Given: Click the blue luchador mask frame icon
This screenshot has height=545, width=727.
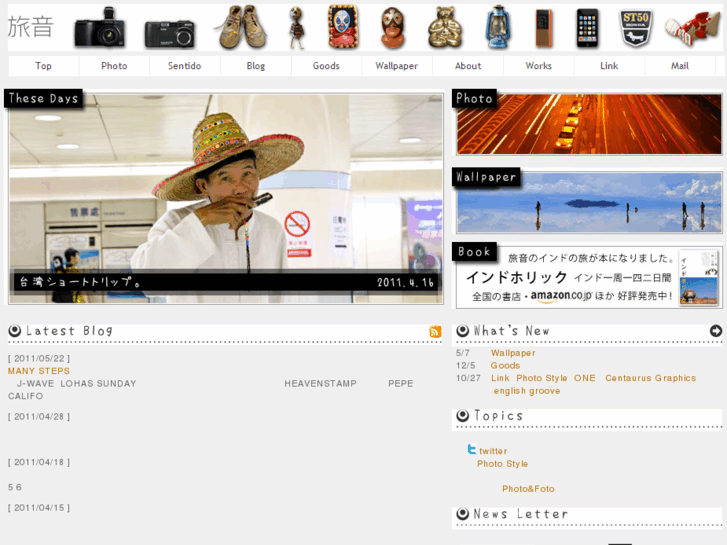Looking at the screenshot, I should pos(343,27).
